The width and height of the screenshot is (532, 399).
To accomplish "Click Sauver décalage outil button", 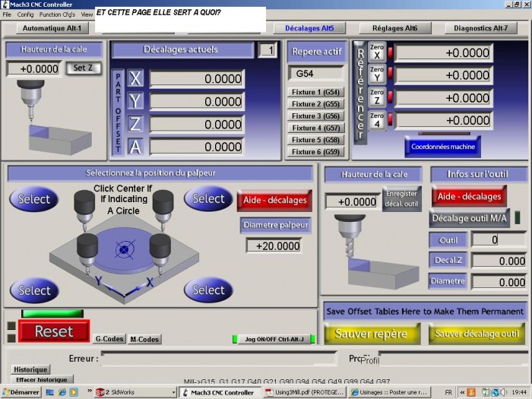I will 477,334.
